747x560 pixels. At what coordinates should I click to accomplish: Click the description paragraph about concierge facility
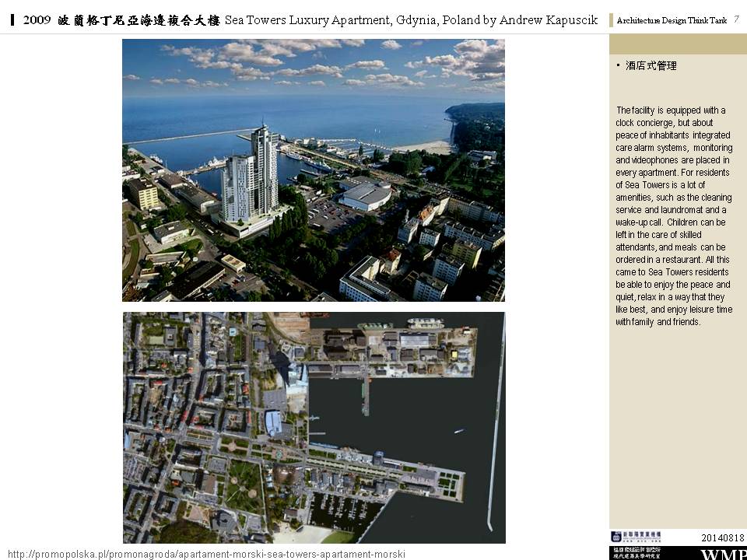tap(674, 215)
